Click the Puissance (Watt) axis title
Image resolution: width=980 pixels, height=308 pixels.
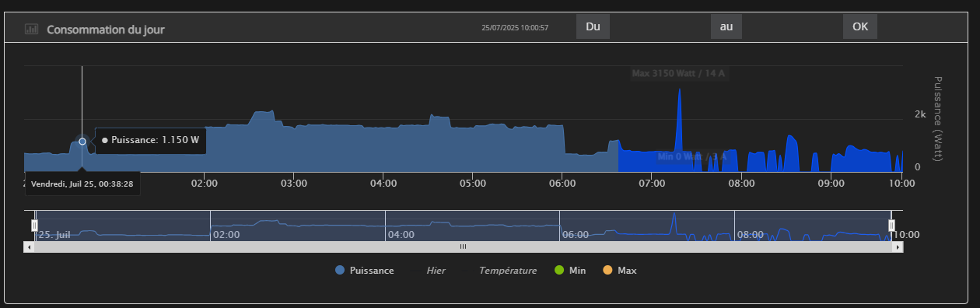[x=937, y=119]
